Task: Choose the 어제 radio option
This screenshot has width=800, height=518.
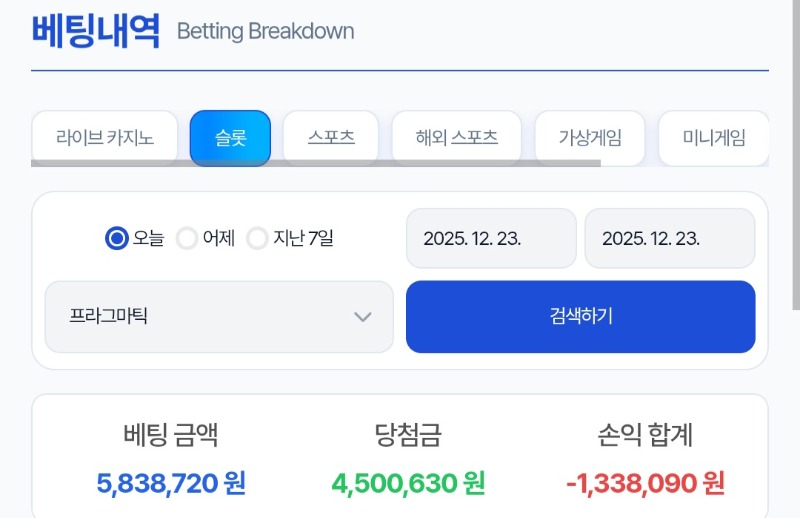Action: coord(187,238)
